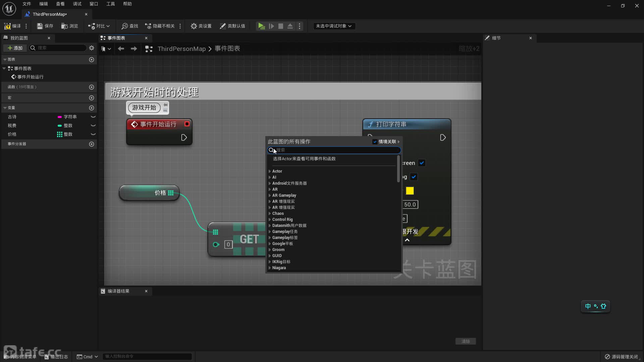This screenshot has height=362, width=644.
Task: Navigate forward in graph history
Action: click(x=134, y=49)
